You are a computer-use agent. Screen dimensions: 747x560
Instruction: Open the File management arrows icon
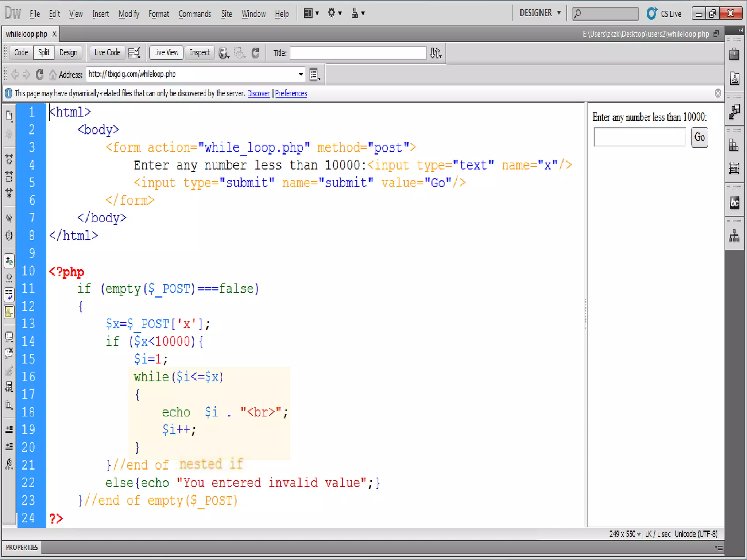pos(436,53)
